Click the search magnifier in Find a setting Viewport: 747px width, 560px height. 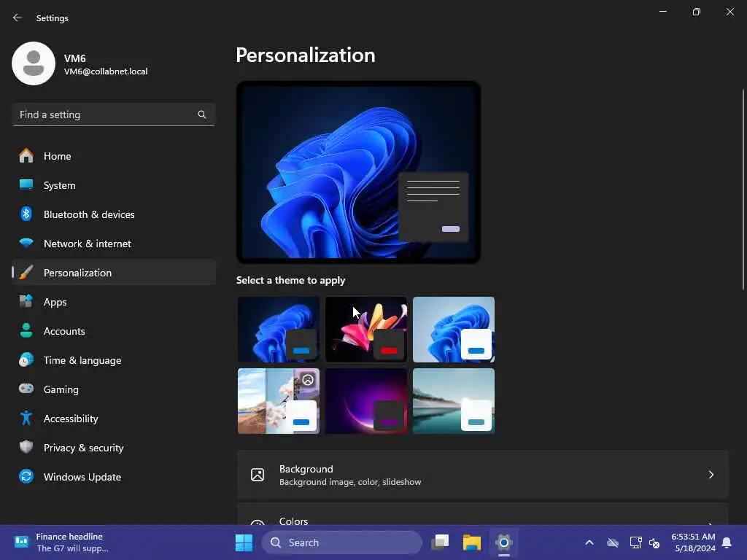pyautogui.click(x=202, y=114)
